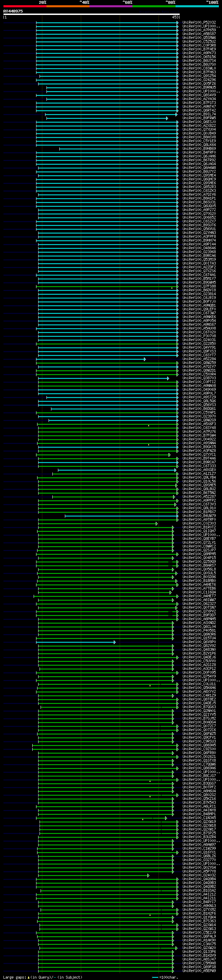Select the UniRef100_Q5SMW6 label
This screenshot has height=980, width=222.
199,38
